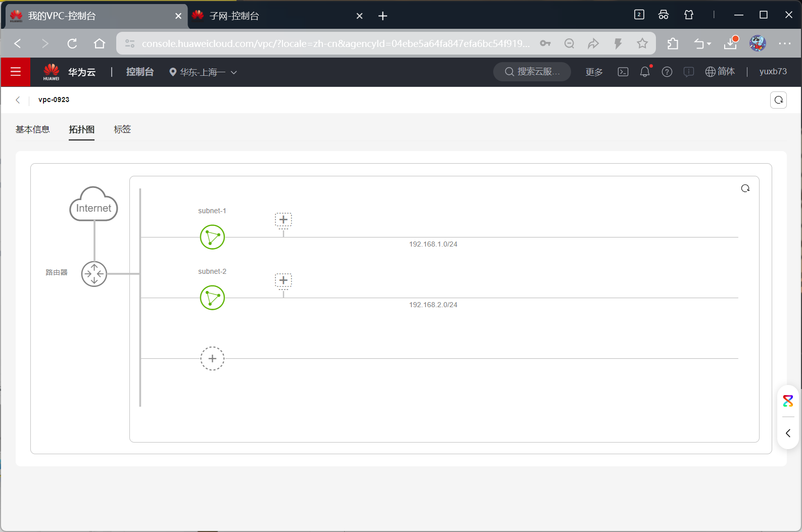
Task: Change language via 简体 globe
Action: coord(720,72)
